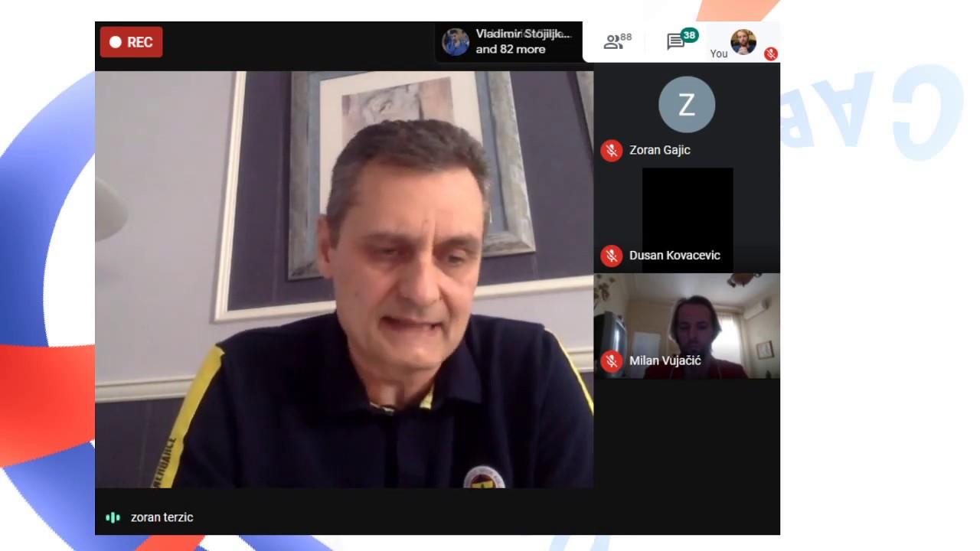This screenshot has height=551, width=980.
Task: Click Zoran Gajic's muted microphone icon
Action: 611,150
